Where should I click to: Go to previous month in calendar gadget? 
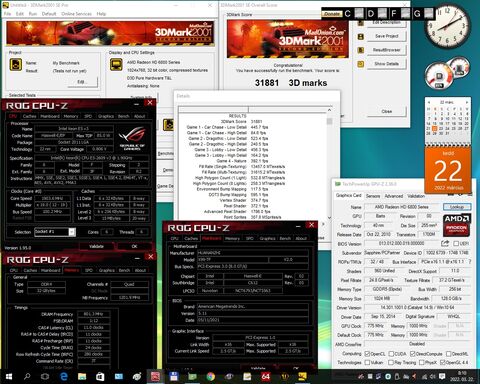429,102
